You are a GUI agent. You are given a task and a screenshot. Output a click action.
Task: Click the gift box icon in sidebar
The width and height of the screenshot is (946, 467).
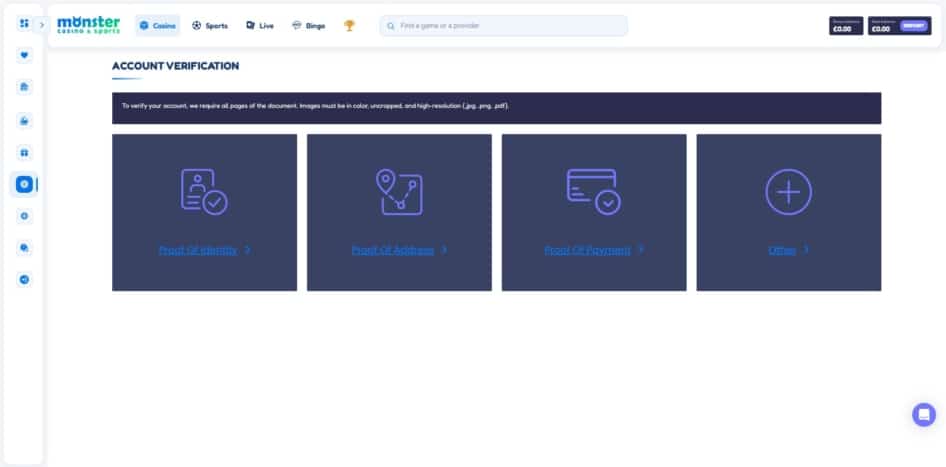24,153
